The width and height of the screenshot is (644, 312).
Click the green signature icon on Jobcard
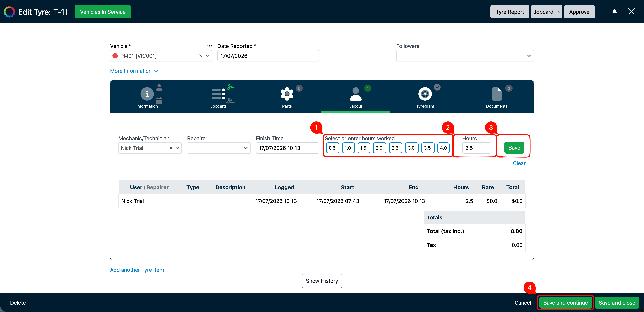(230, 88)
